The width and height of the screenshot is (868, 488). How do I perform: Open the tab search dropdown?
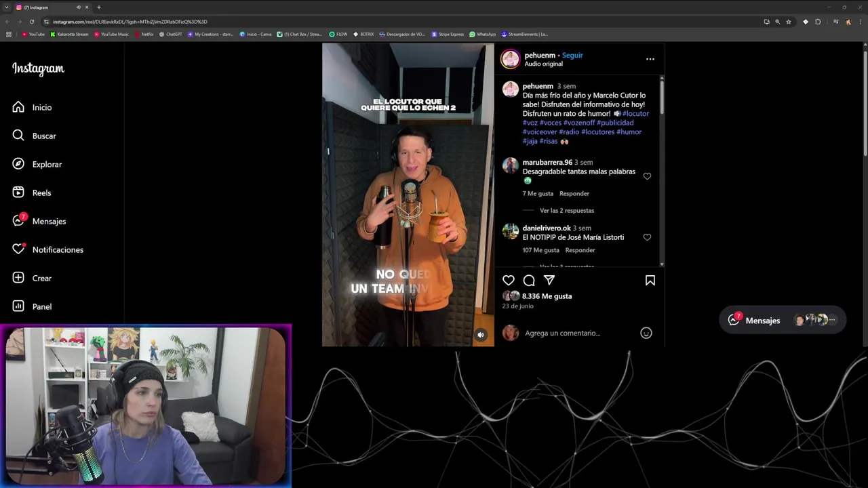coord(6,7)
